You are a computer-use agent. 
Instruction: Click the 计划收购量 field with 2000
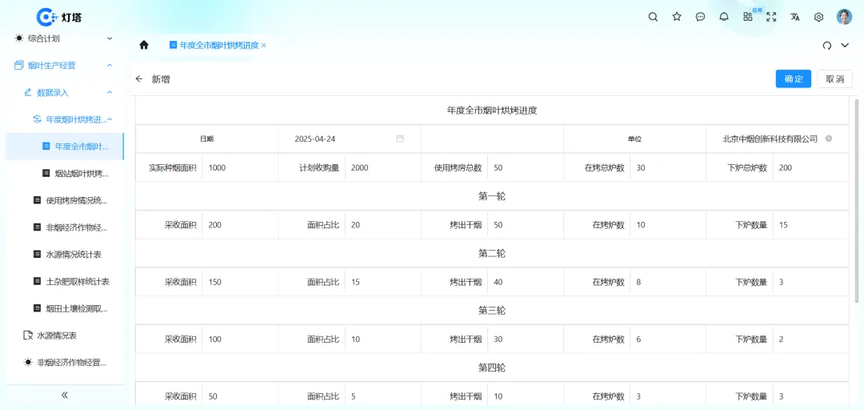pos(382,168)
